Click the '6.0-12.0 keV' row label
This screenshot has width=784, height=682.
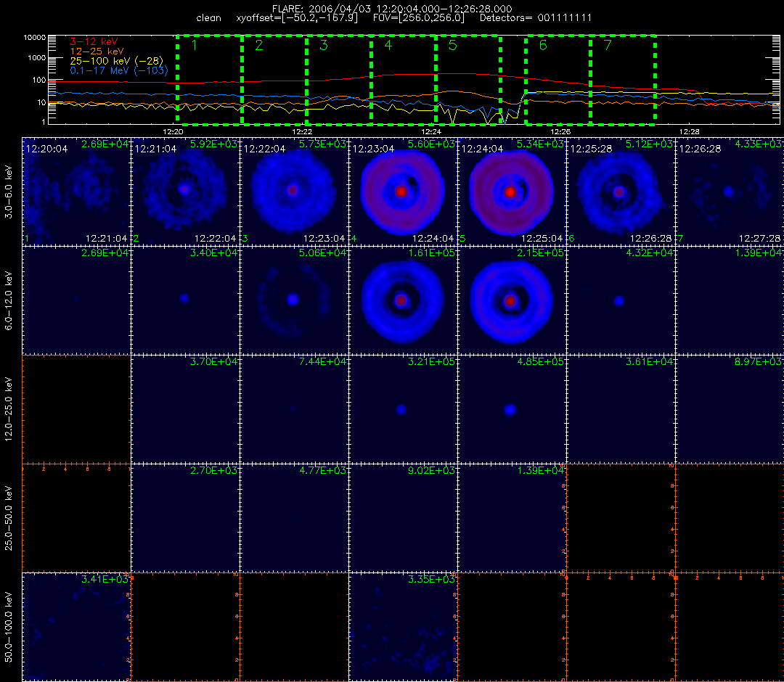point(9,301)
